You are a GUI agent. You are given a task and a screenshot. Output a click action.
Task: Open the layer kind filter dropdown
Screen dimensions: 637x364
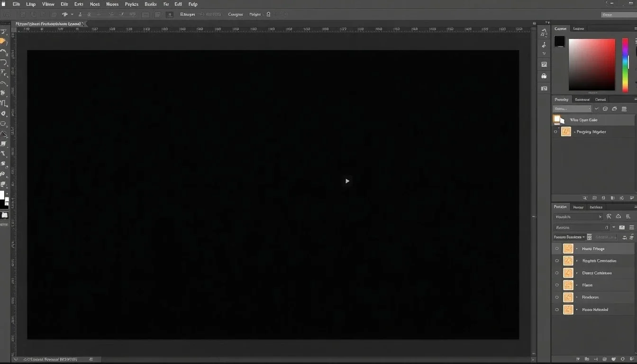(578, 217)
